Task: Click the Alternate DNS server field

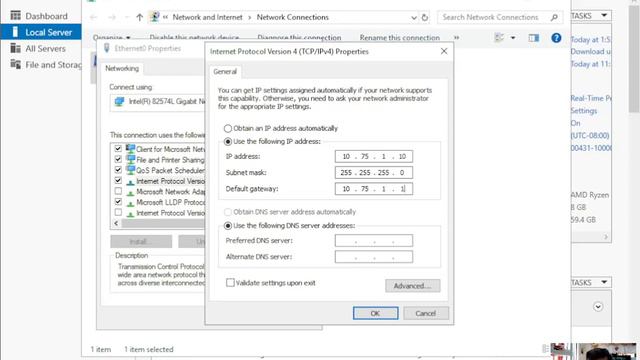Action: tap(373, 257)
